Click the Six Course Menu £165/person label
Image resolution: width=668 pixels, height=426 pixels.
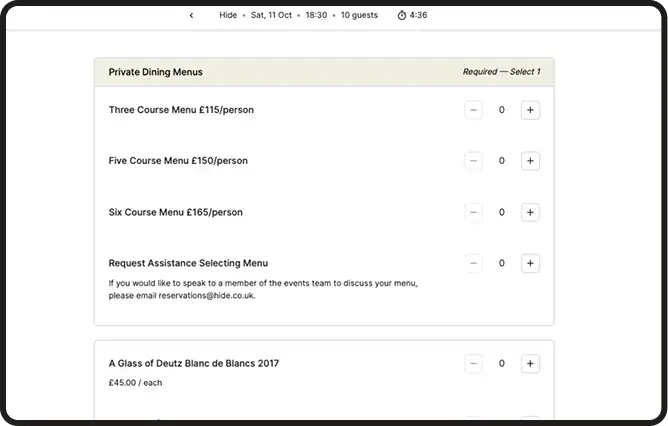tap(176, 212)
